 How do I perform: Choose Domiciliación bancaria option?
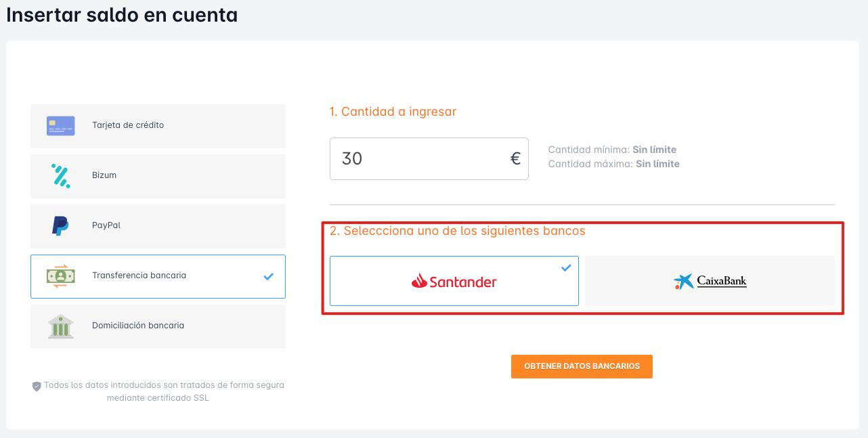pos(158,326)
